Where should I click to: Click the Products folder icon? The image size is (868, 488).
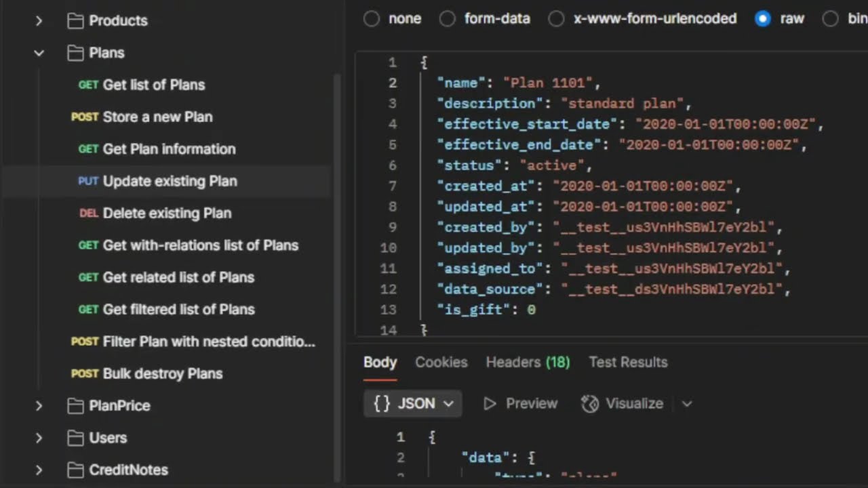point(75,21)
